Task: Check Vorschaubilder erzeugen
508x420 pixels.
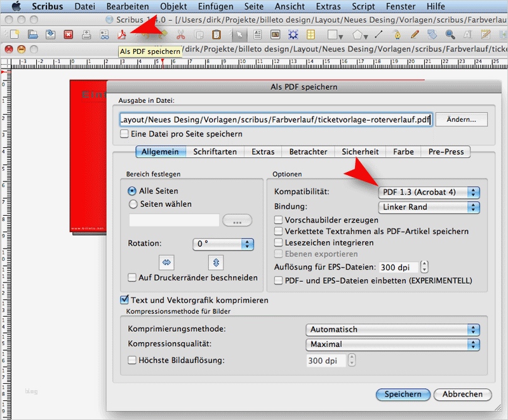Action: [278, 220]
